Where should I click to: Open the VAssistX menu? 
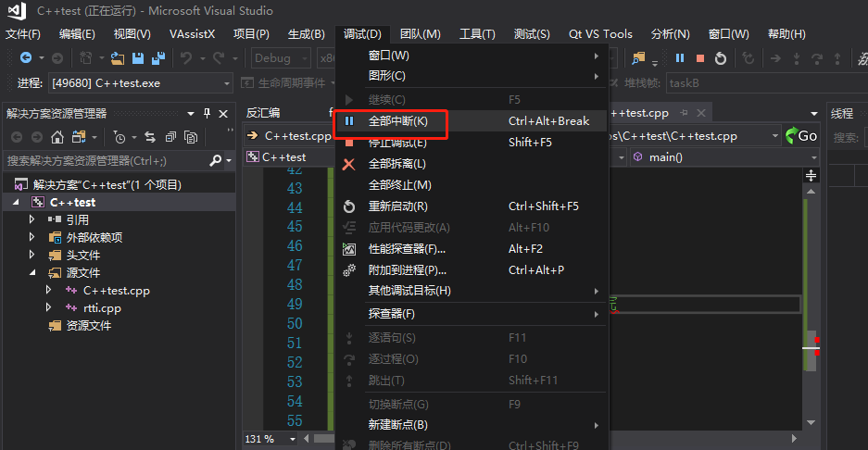coord(192,34)
